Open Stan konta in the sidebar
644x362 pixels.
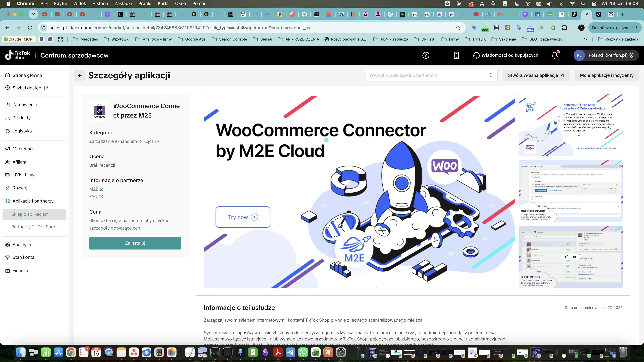(23, 257)
